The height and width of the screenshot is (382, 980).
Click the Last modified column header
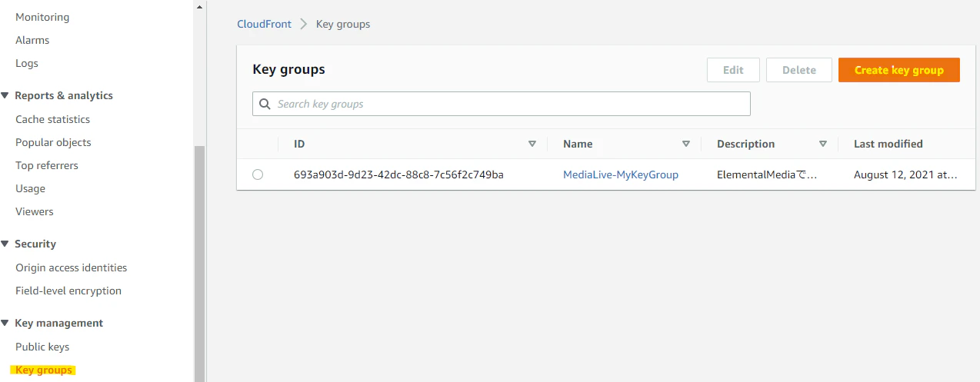coord(888,144)
